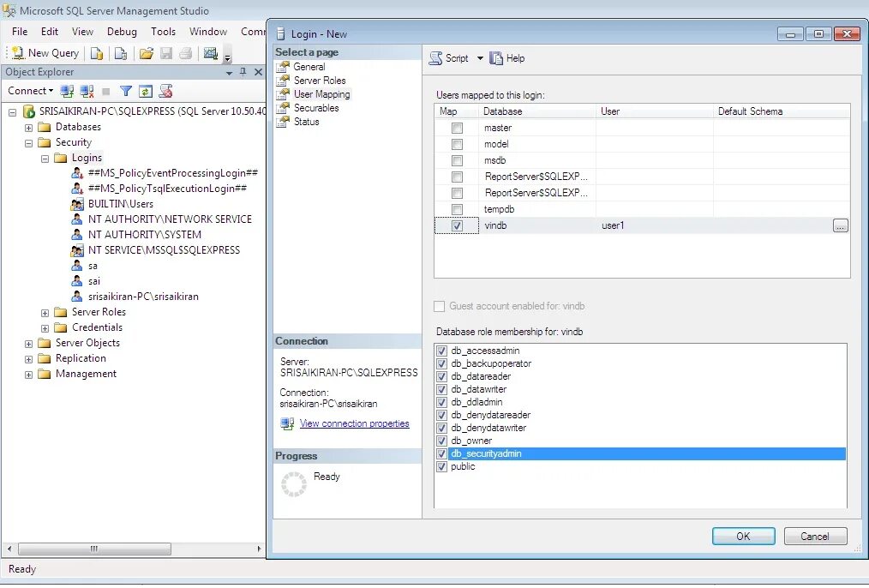
Task: Click the Save disk icon in toolbar
Action: pyautogui.click(x=166, y=53)
